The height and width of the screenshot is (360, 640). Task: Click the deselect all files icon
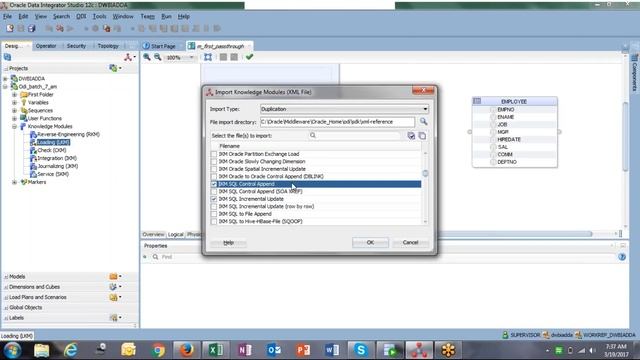[x=422, y=136]
